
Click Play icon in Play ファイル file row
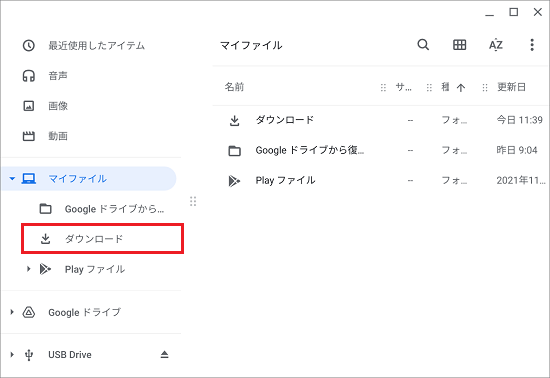(x=234, y=181)
